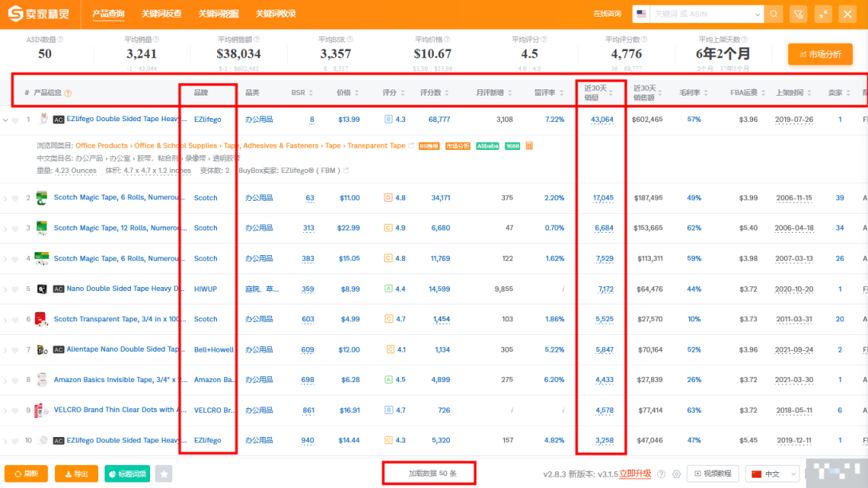Screen dimensions: 868x488
Task: Favorite the HIWUP row with heart icon
Action: (15, 290)
